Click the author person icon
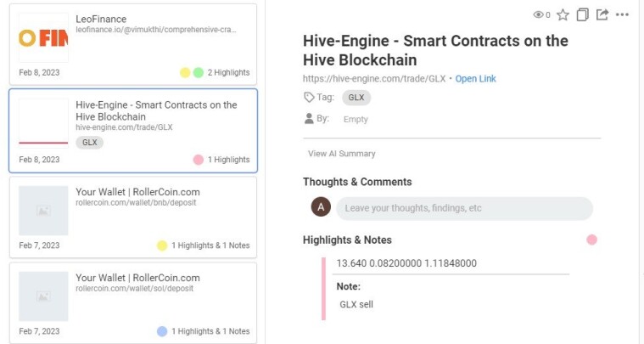The width and height of the screenshot is (644, 344). [309, 119]
